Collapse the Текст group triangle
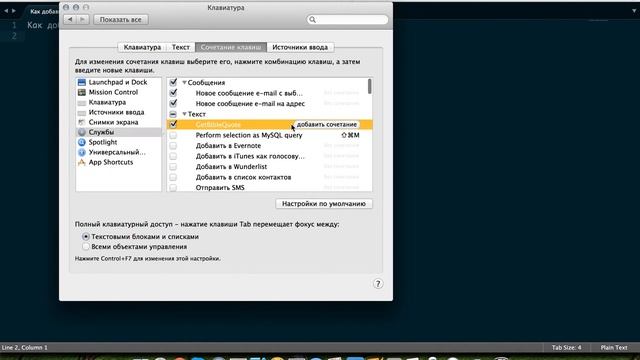Screen dimensions: 640x360 click(184, 114)
